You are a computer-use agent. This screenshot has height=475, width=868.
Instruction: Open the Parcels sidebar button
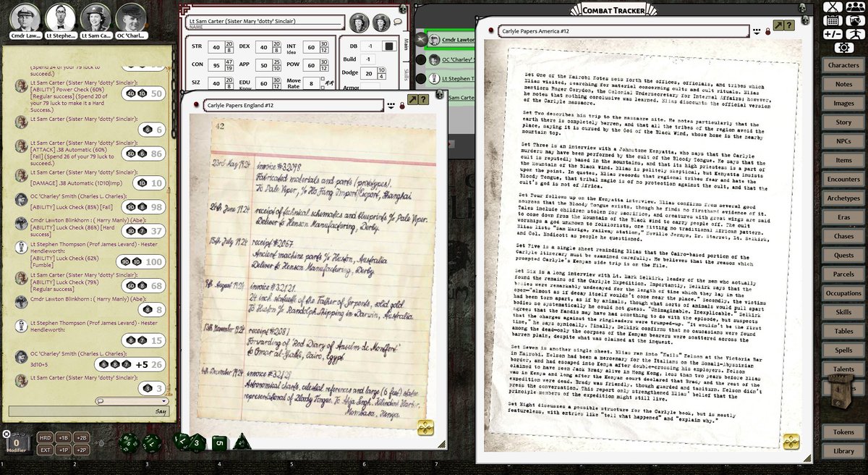(843, 274)
